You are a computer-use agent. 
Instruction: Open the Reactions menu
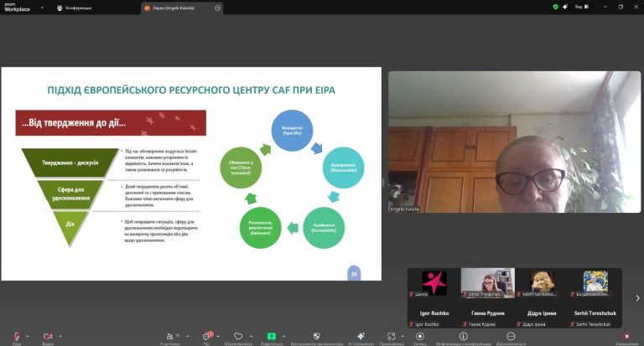tap(238, 335)
